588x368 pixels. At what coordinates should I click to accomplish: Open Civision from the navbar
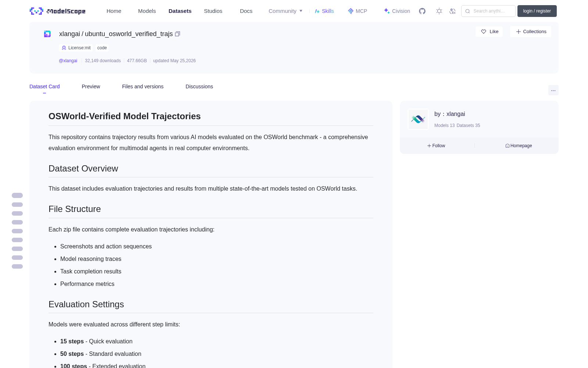click(x=397, y=11)
